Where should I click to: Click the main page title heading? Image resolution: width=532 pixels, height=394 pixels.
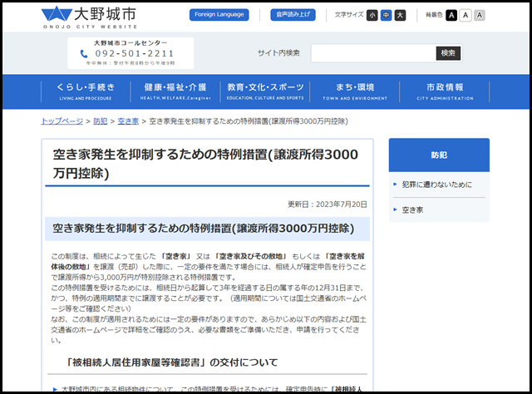[205, 164]
